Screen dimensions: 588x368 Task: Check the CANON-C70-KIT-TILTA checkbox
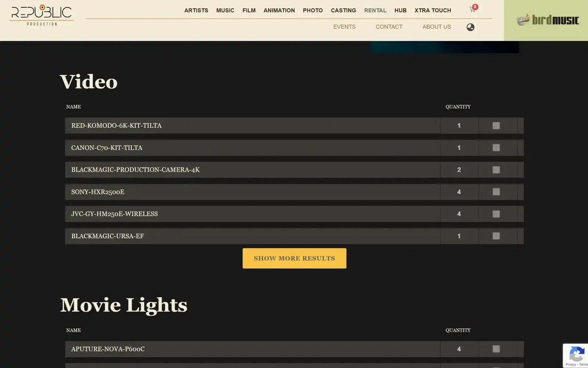pyautogui.click(x=496, y=148)
